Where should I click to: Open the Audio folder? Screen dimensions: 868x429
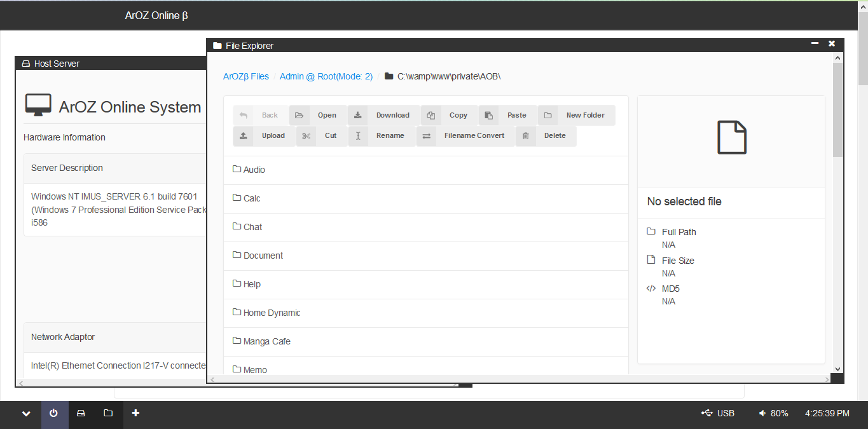point(254,170)
